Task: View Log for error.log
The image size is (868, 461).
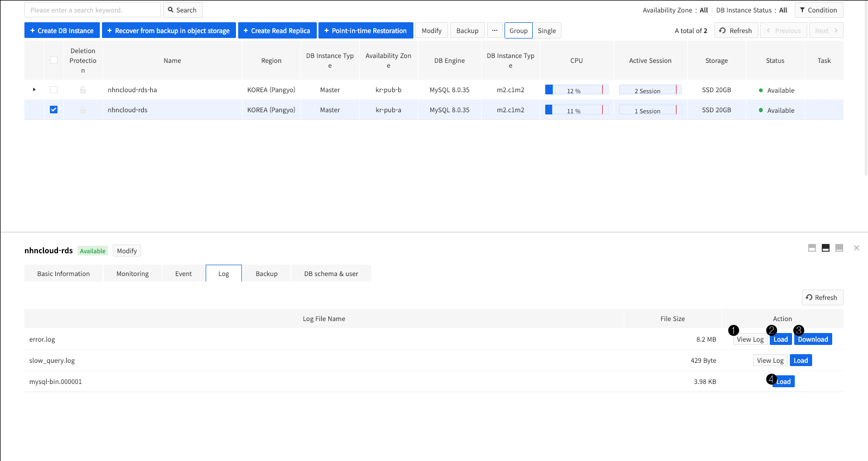Action: tap(750, 340)
